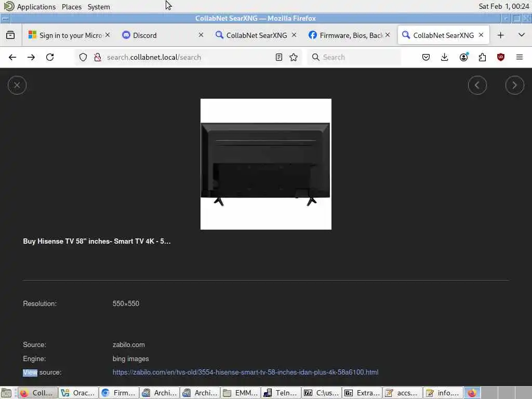Open the Extensions puzzle icon

pyautogui.click(x=483, y=57)
